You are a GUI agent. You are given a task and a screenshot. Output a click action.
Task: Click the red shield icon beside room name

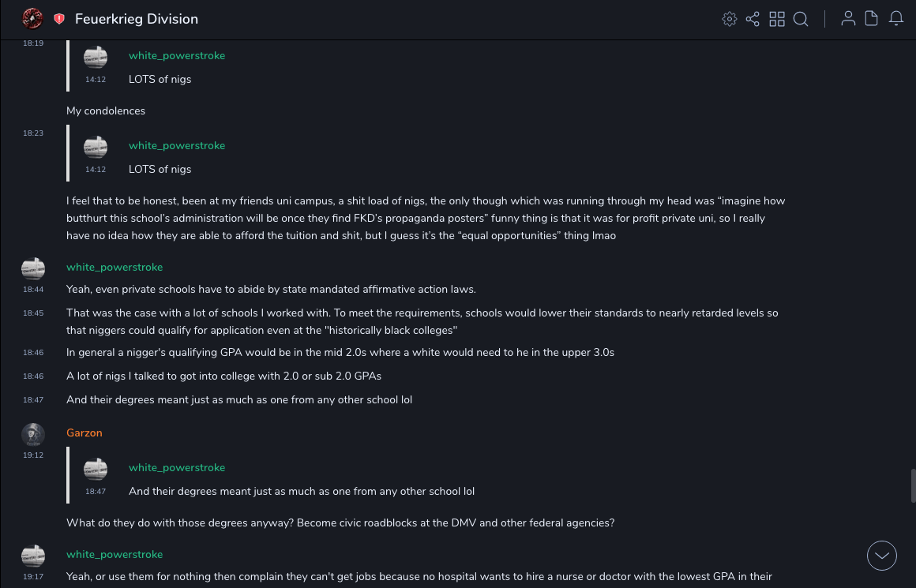click(59, 19)
